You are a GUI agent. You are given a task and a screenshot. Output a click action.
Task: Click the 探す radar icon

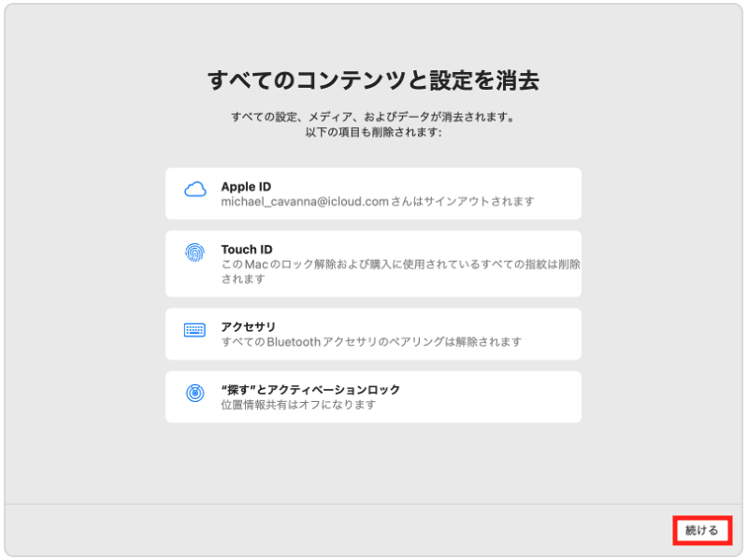[x=195, y=393]
